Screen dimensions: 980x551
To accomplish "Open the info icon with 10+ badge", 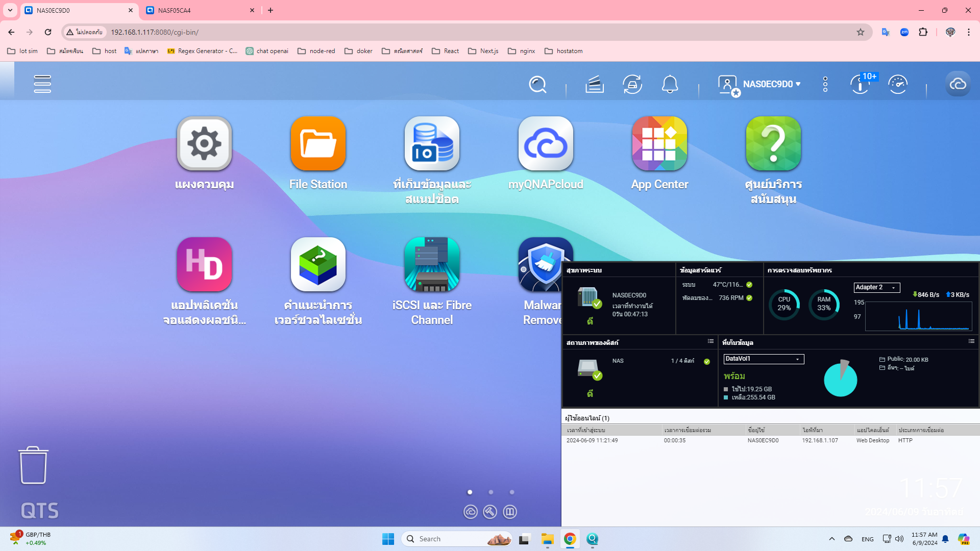I will 861,84.
